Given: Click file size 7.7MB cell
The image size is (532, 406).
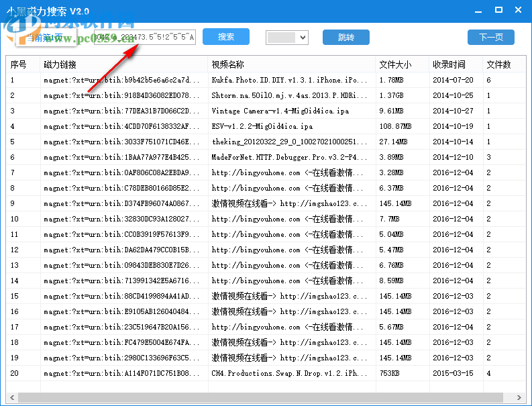Looking at the screenshot, I should click(x=389, y=219).
